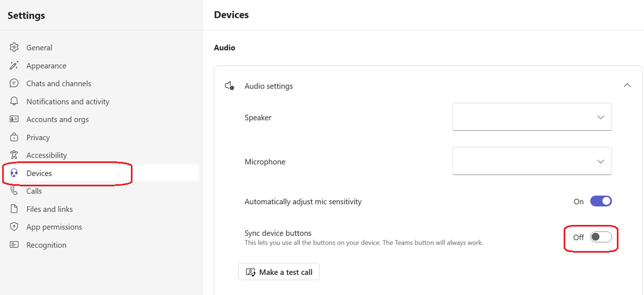Click the Devices page heading
The width and height of the screenshot is (644, 295).
(x=231, y=15)
